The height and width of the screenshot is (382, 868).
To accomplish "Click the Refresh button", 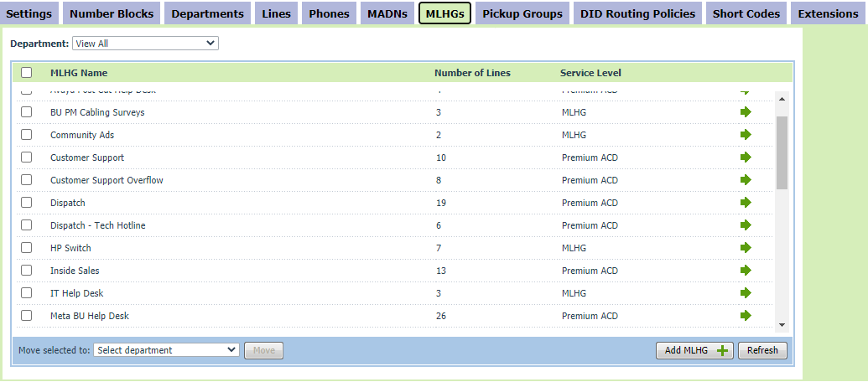I will tap(762, 350).
